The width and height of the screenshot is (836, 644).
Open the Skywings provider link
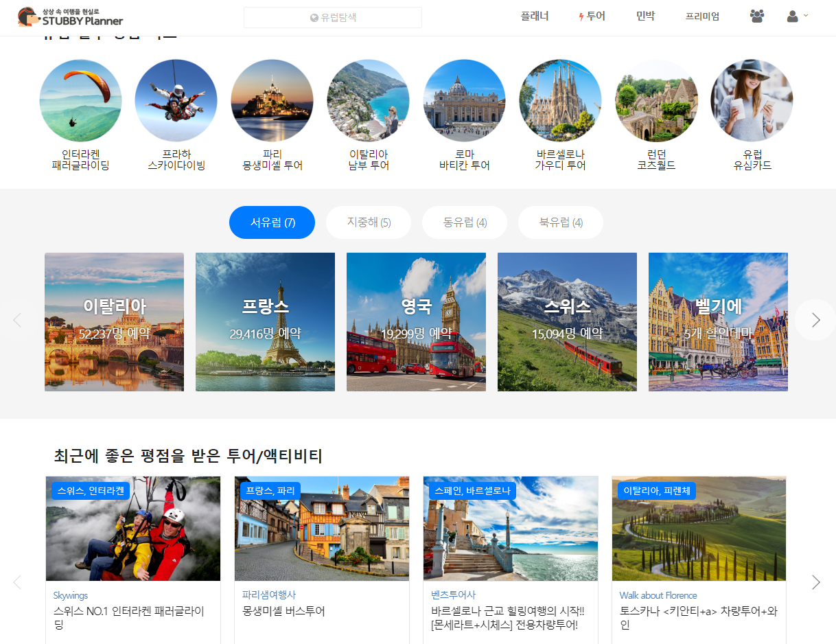71,595
